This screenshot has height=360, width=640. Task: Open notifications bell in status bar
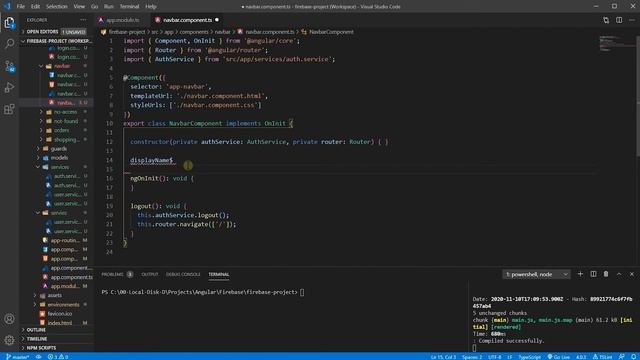click(x=633, y=357)
